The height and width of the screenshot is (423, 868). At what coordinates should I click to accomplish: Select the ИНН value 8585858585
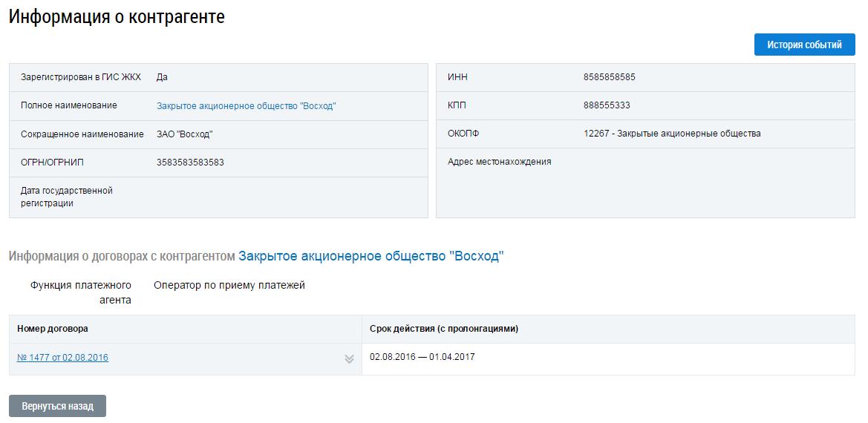609,77
